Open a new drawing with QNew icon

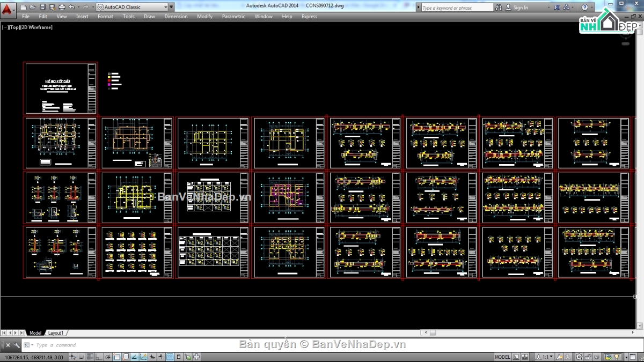[23, 7]
